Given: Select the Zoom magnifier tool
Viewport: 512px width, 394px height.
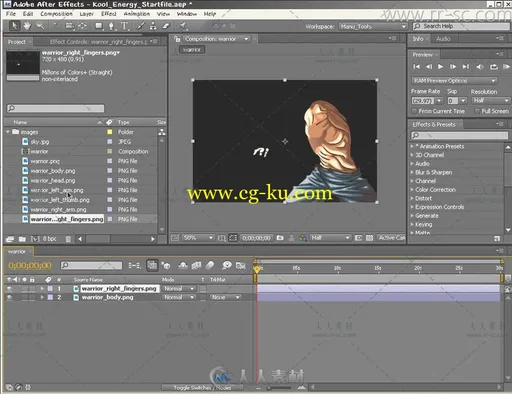Looking at the screenshot, I should 40,26.
